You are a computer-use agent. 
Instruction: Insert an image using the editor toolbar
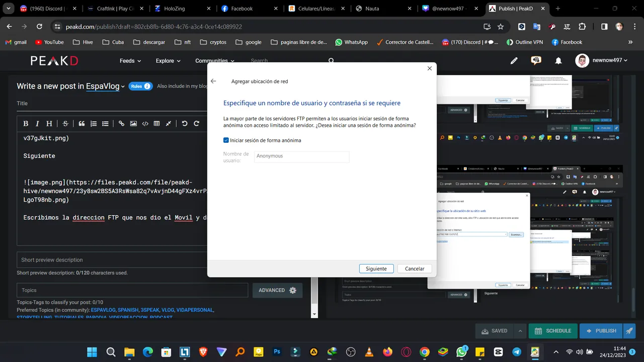[x=133, y=124]
